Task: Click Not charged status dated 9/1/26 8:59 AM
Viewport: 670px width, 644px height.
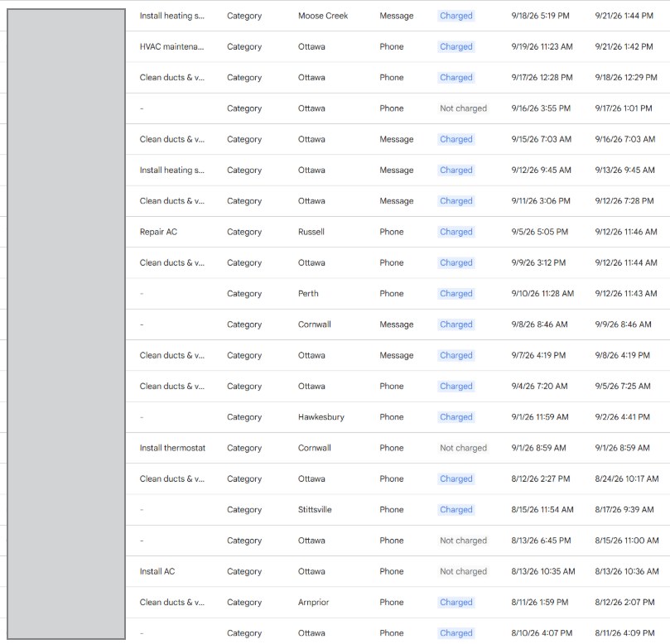Action: [x=463, y=448]
